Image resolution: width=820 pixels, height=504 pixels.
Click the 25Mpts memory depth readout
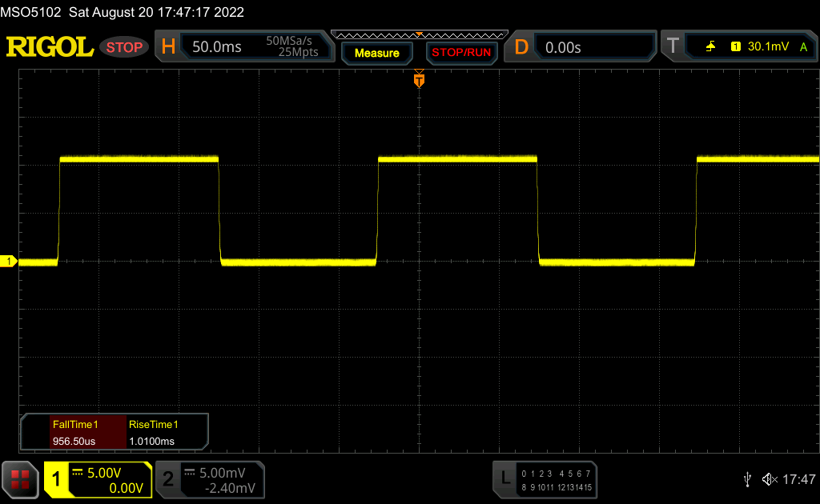(x=298, y=52)
